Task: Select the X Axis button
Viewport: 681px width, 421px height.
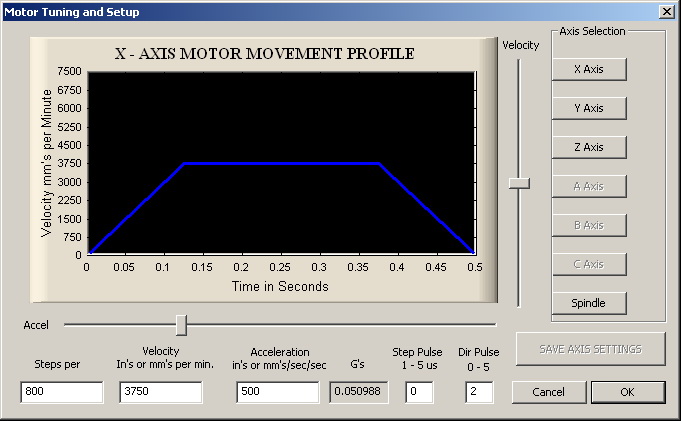Action: (x=589, y=69)
